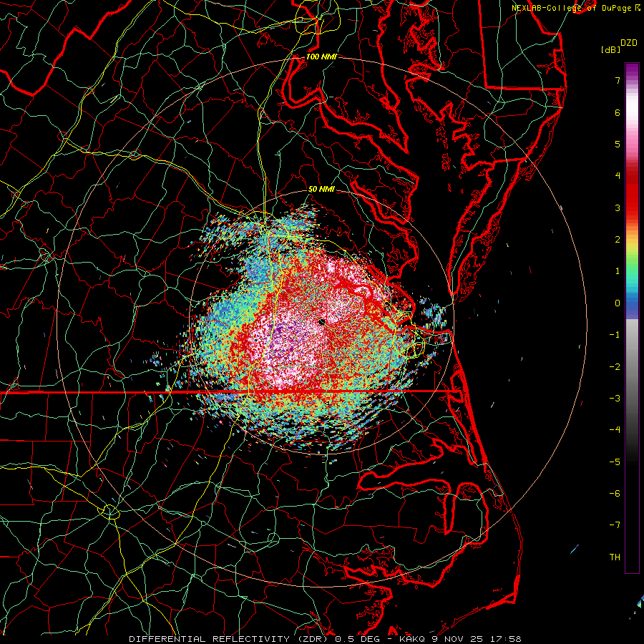Click the 5 dB legend label

[x=618, y=144]
